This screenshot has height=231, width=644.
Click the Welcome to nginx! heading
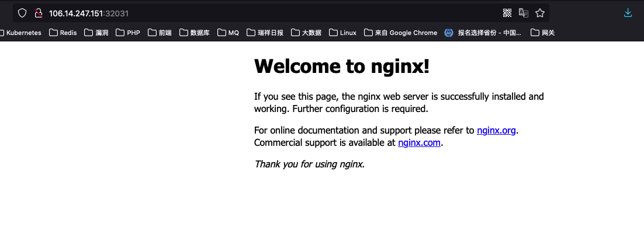[342, 66]
